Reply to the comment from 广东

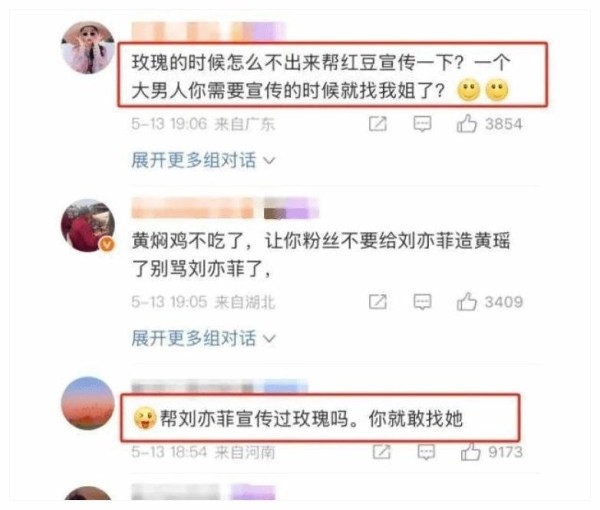[x=422, y=124]
